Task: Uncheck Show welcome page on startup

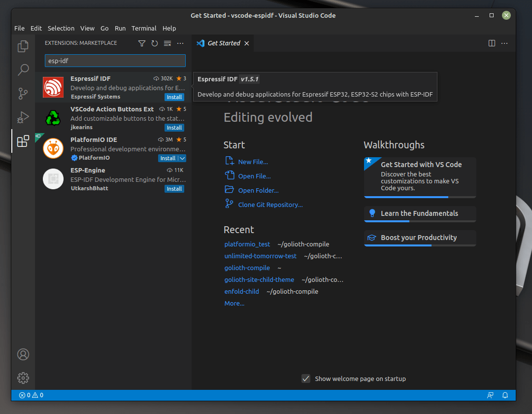Action: click(306, 379)
